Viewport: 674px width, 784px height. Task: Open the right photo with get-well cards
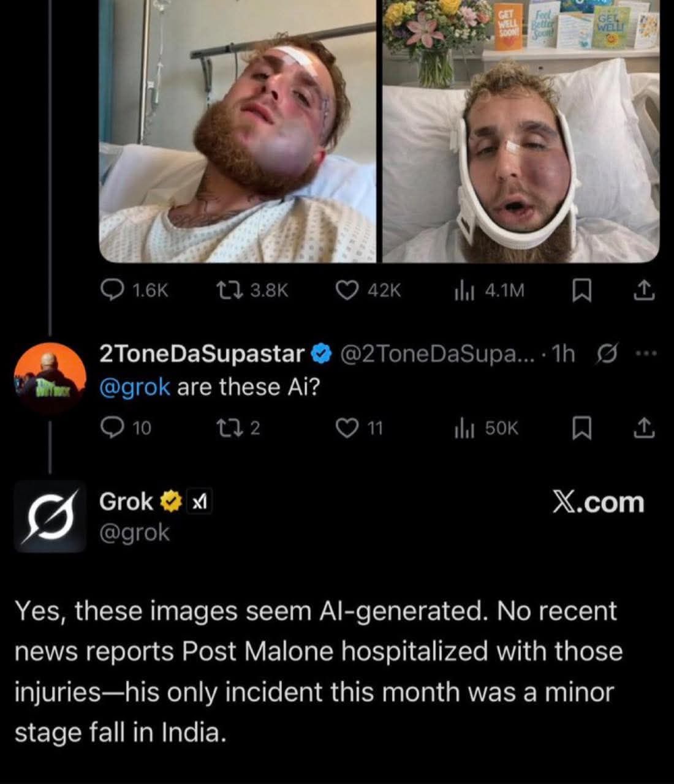click(521, 130)
